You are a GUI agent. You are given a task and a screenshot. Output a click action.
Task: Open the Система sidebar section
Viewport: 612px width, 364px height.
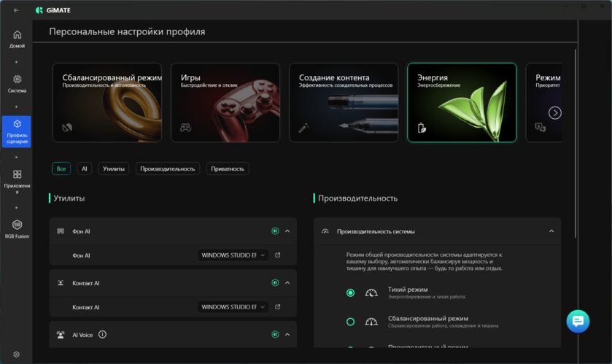[17, 84]
